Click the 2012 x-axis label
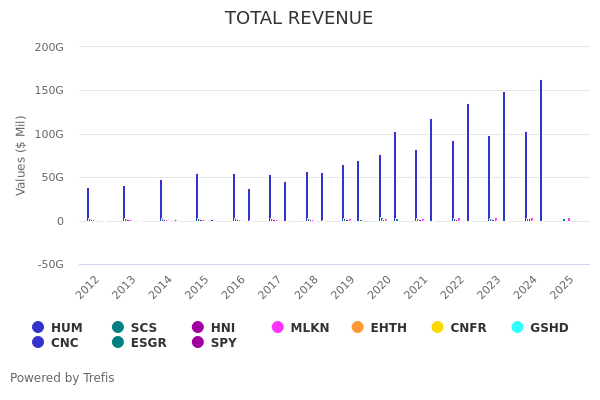Viewport: 600px width, 400px height. pos(88,287)
